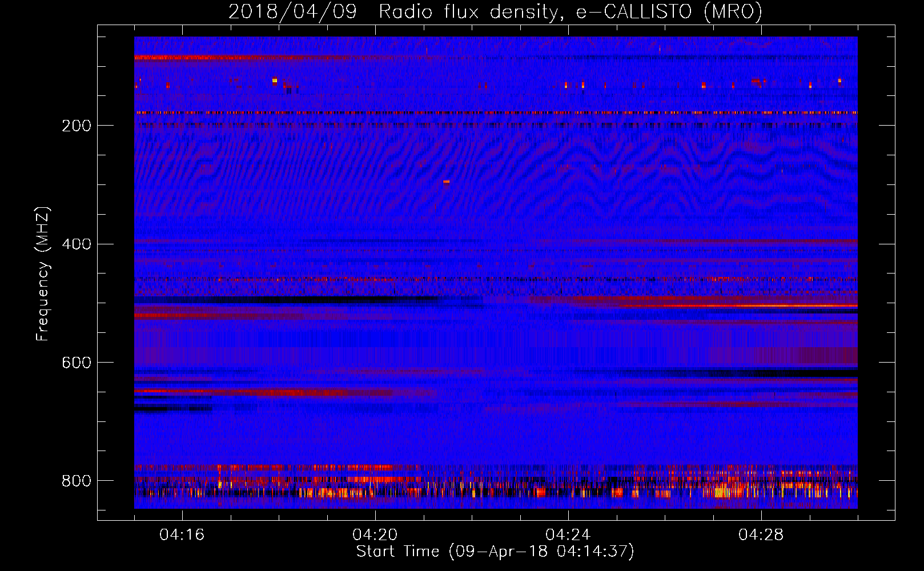The image size is (924, 571).
Task: Click the 04:16 time tick label
Action: point(182,535)
